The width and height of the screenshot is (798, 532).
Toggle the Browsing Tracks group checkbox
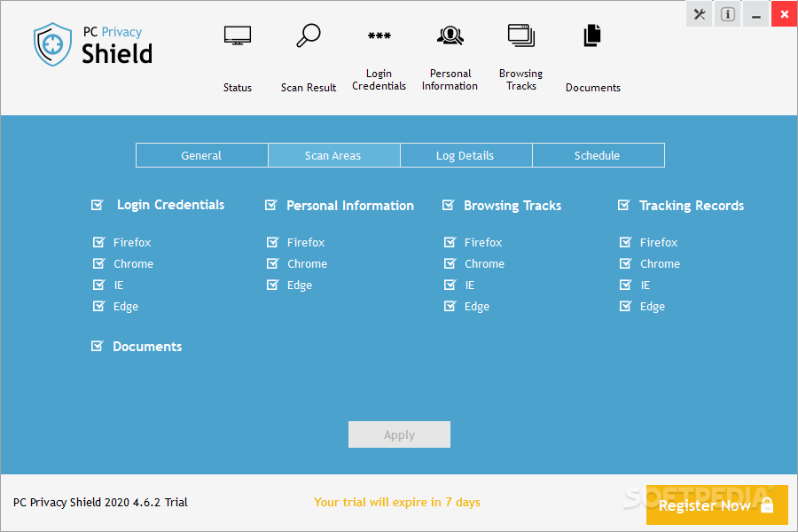[448, 205]
